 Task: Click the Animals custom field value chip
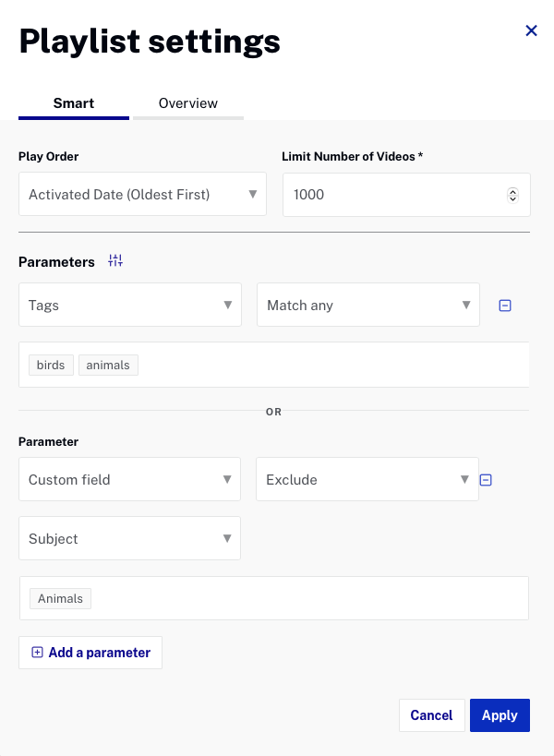tap(60, 599)
